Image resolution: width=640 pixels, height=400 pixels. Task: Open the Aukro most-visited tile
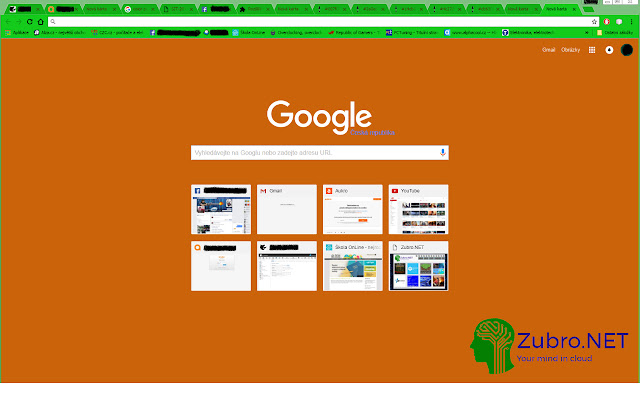pyautogui.click(x=353, y=209)
